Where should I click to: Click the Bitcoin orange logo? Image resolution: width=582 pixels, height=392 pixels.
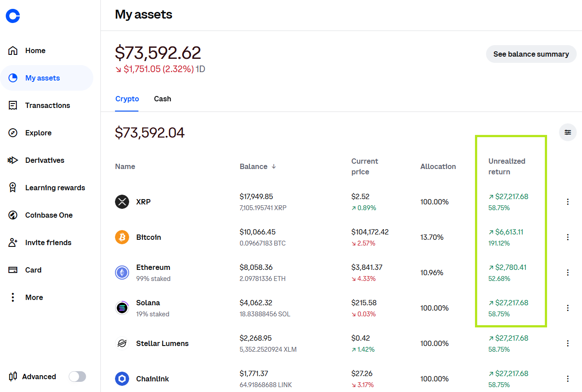(x=122, y=237)
